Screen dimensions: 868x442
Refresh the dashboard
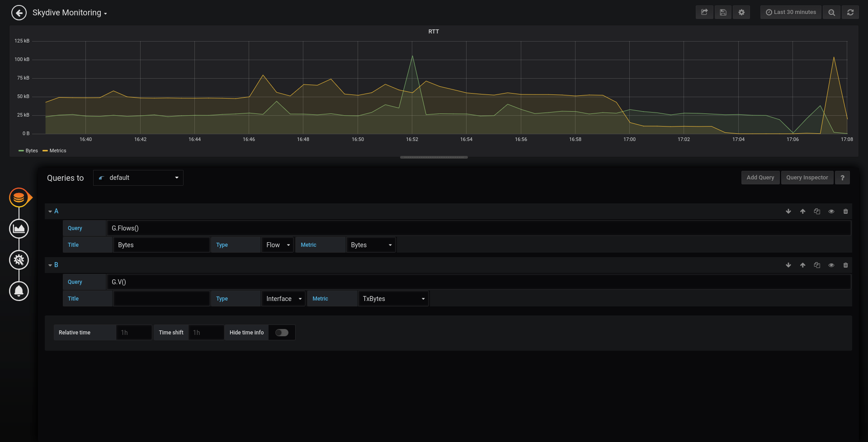850,12
